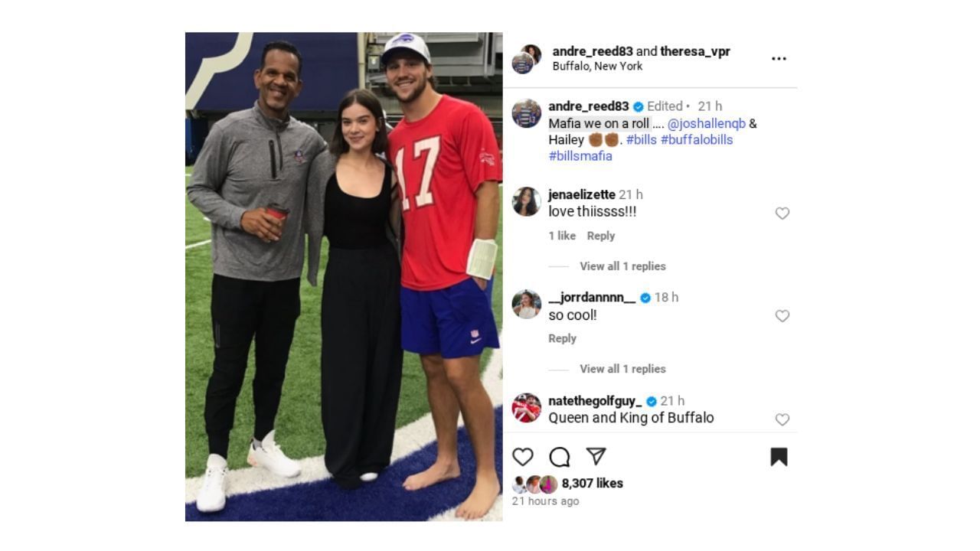
Task: Open natethegolfguy_'s profile avatar
Action: pos(526,408)
